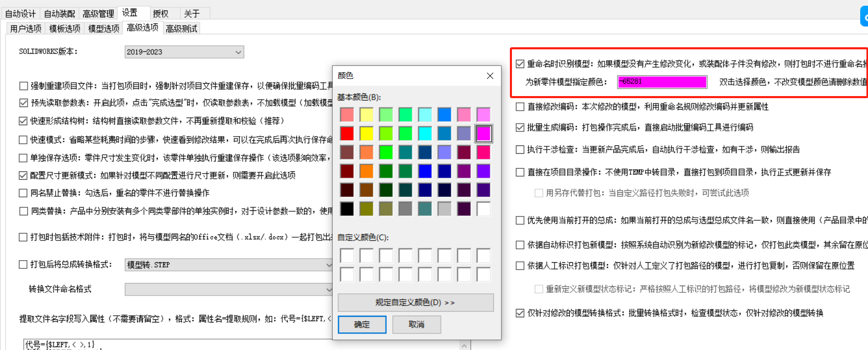
Task: Click 确定 button in color dialog
Action: (362, 325)
